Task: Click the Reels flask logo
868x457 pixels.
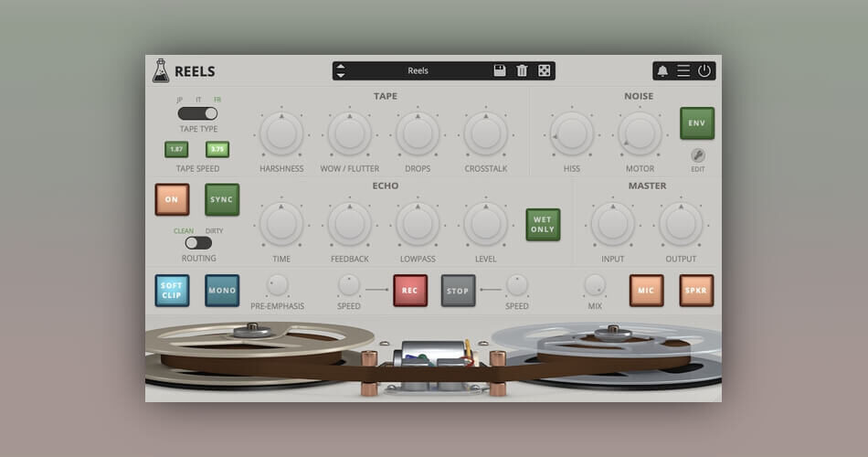Action: click(x=161, y=70)
